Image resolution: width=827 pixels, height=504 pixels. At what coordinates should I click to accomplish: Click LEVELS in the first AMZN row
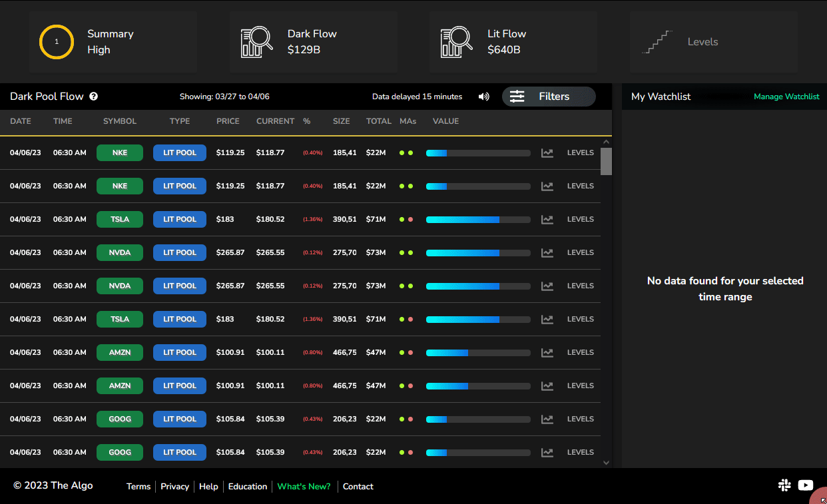coord(581,352)
